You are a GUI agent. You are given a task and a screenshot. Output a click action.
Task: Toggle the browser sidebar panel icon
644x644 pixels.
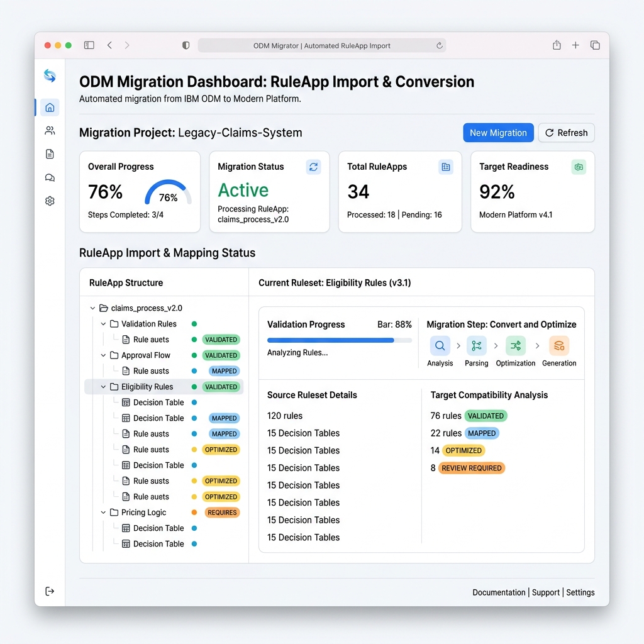89,45
